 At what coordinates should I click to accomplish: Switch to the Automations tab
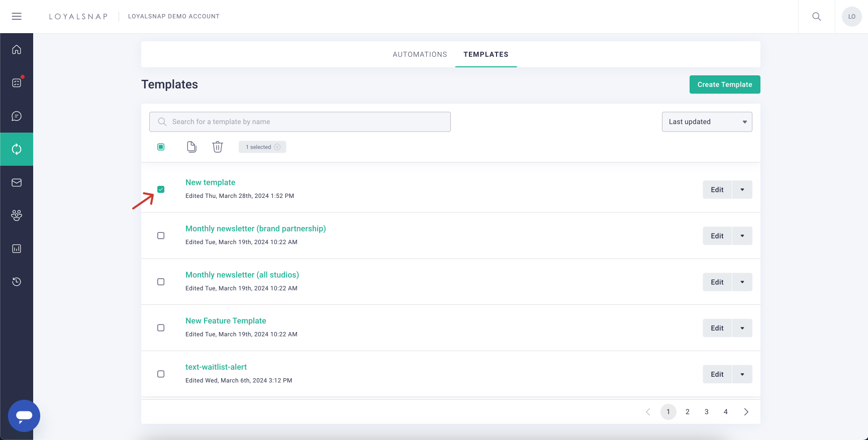420,54
